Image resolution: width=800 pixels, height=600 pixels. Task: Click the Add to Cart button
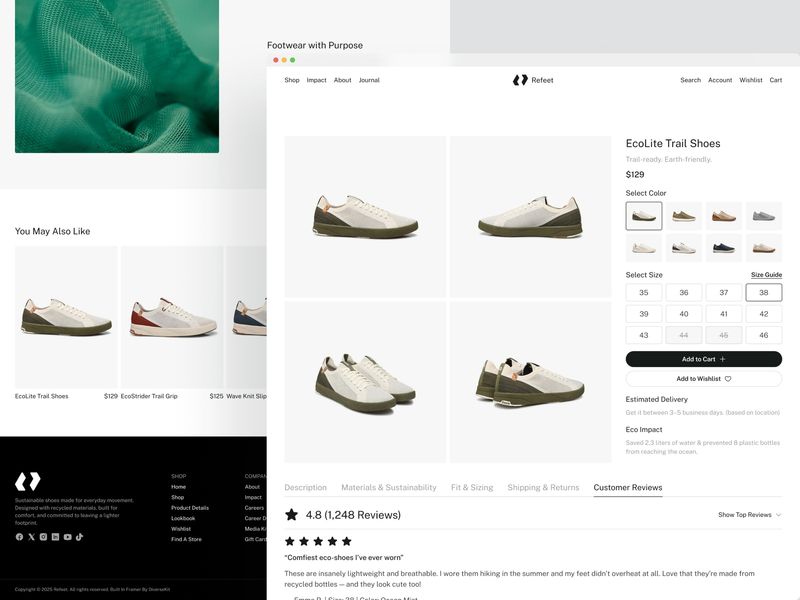coord(703,358)
